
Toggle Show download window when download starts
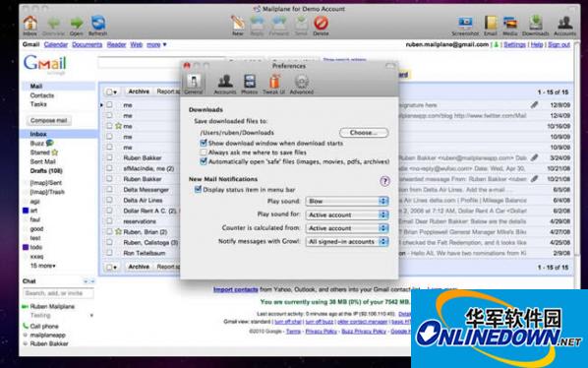204,143
